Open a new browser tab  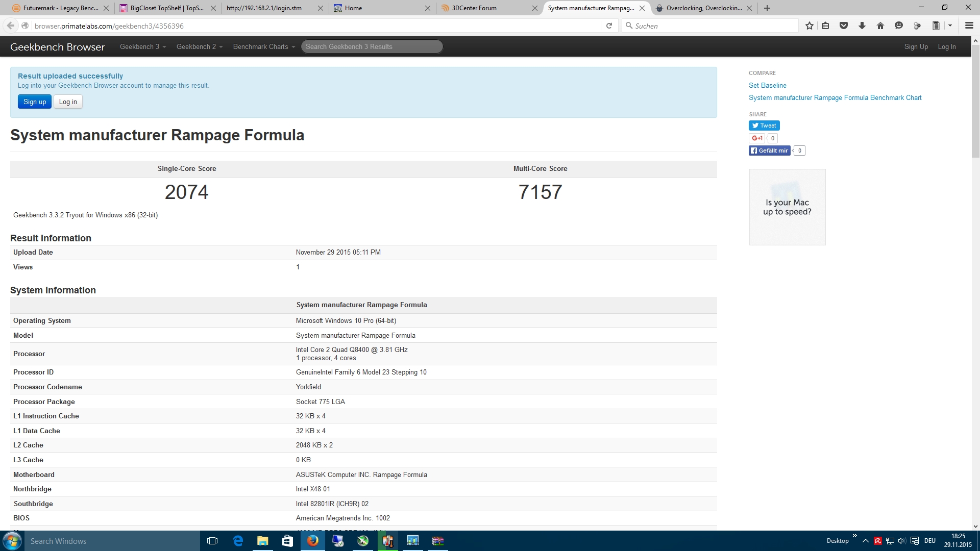tap(767, 8)
